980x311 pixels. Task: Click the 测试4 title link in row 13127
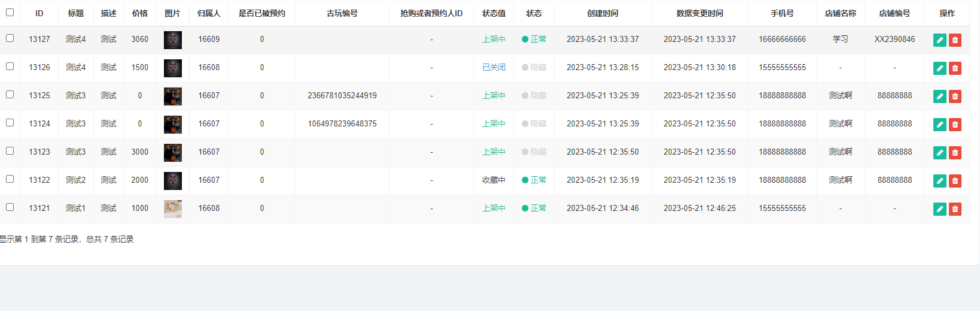(75, 40)
